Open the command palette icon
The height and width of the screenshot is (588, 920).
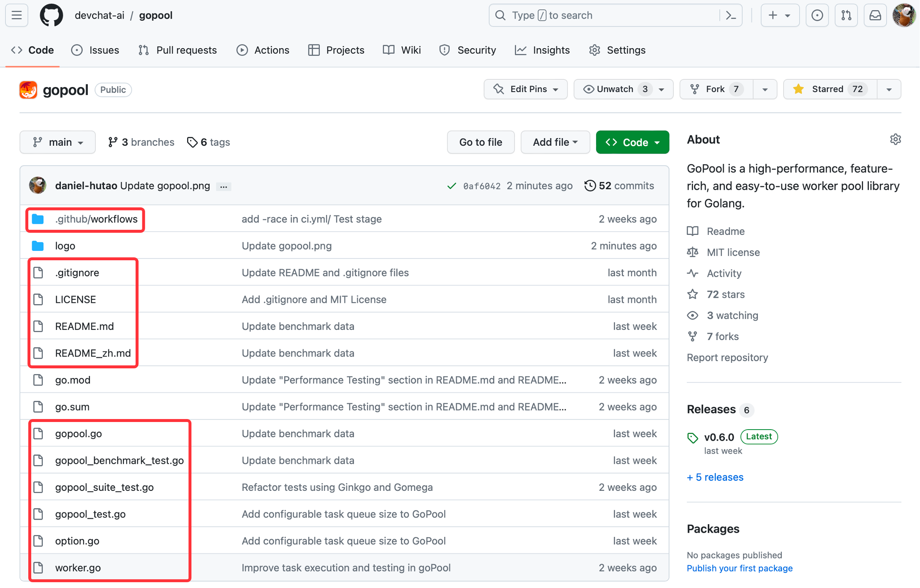pyautogui.click(x=731, y=16)
